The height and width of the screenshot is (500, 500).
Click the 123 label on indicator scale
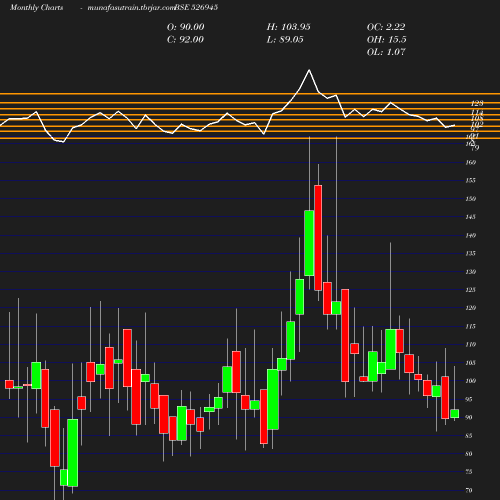tap(477, 104)
